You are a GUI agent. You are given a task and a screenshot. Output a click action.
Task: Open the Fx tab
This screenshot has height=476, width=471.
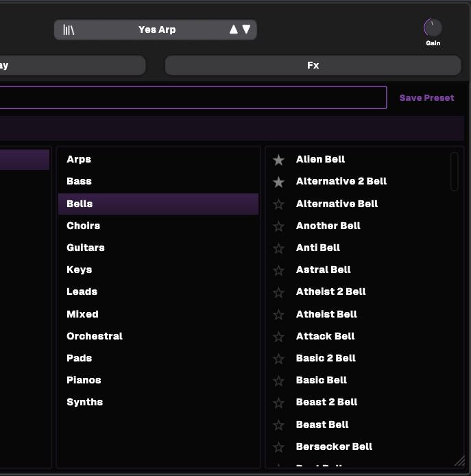tap(313, 65)
